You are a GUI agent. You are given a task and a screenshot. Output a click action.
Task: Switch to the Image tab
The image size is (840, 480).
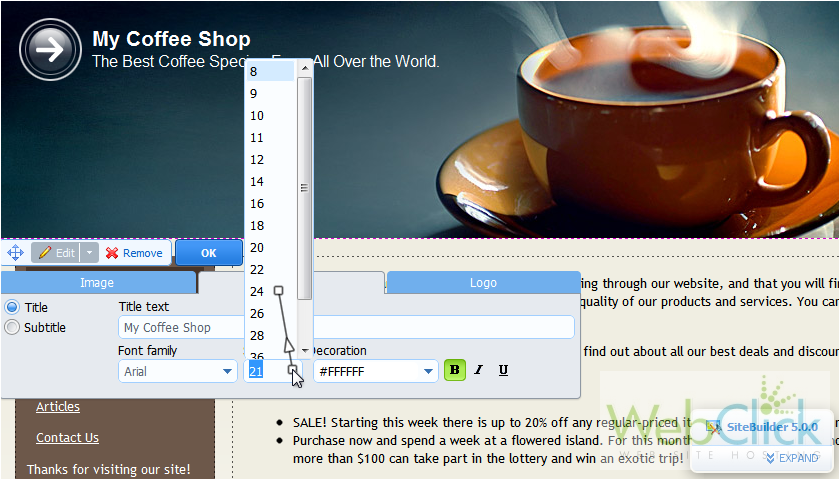tap(97, 282)
